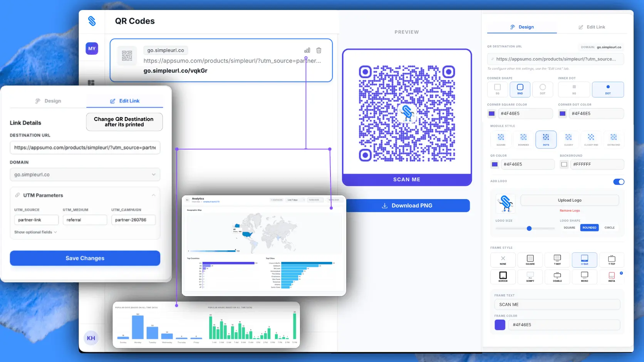644x362 pixels.
Task: Open the QR color swatch
Action: tap(495, 164)
